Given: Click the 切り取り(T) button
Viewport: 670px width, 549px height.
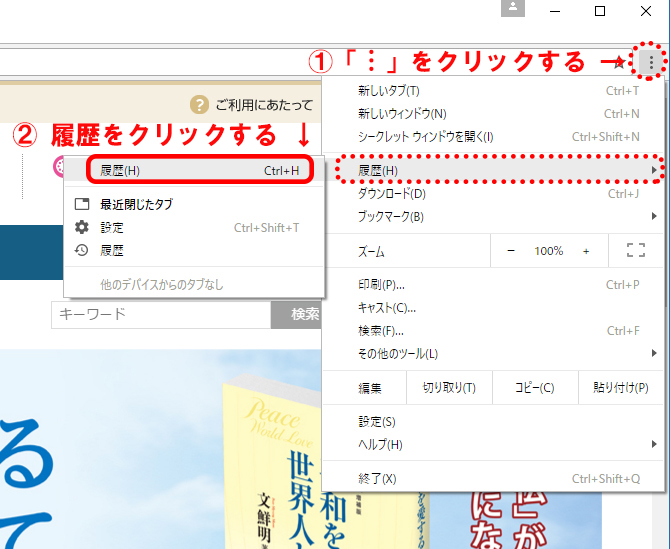Looking at the screenshot, I should click(449, 388).
